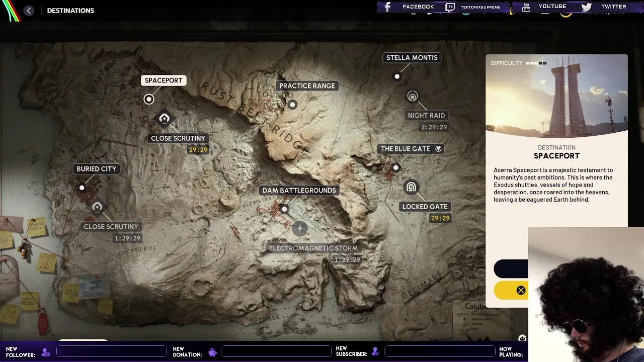Select the Stella Montis destination label

click(x=412, y=58)
